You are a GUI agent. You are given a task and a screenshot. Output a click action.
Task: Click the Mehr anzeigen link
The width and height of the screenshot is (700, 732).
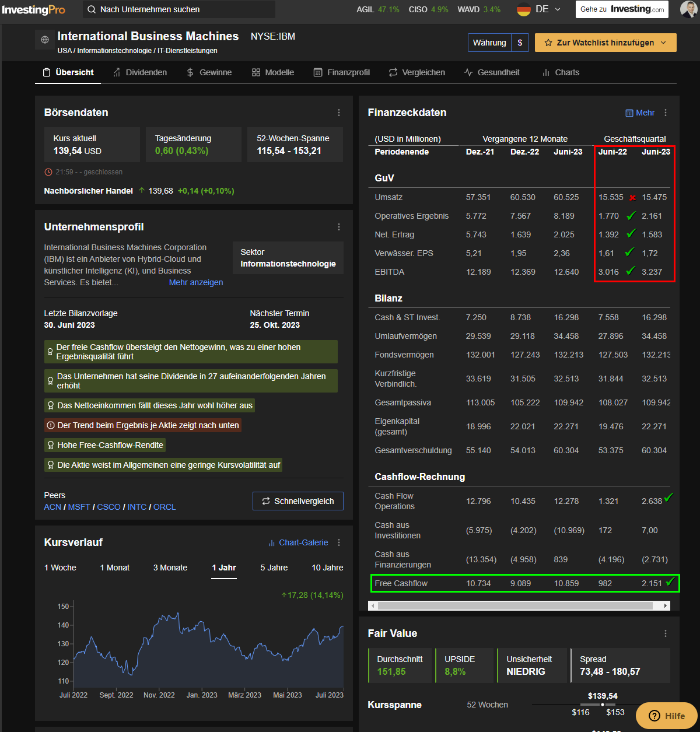coord(196,282)
